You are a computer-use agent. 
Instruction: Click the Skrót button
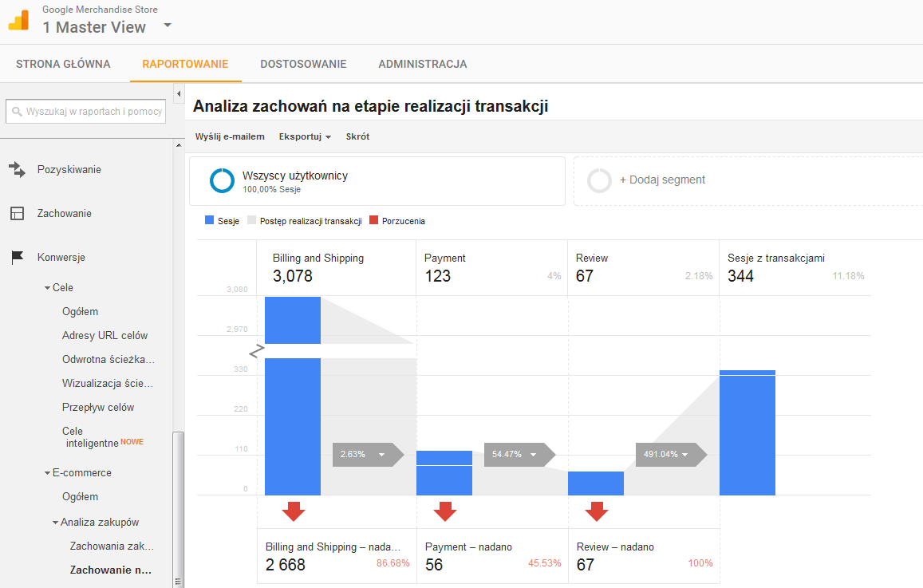[x=357, y=136]
